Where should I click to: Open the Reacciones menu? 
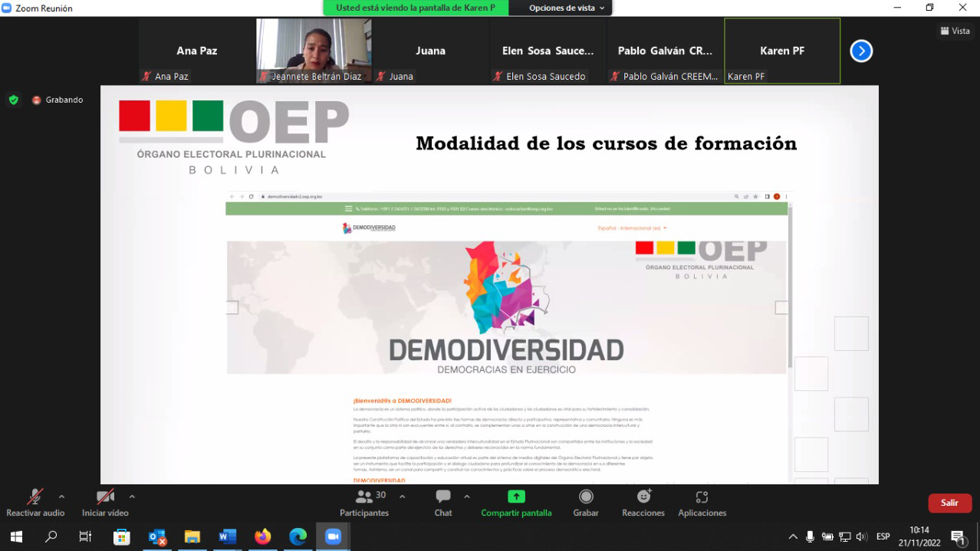coord(643,503)
